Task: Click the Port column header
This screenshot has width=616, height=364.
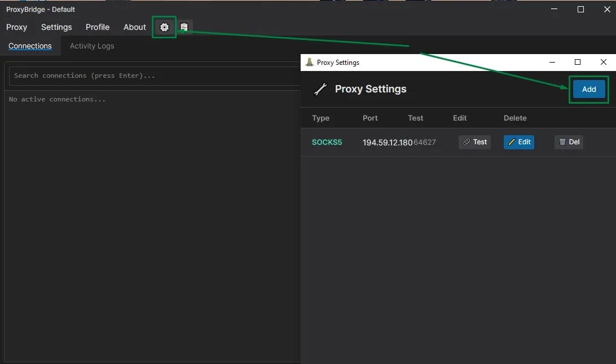Action: pos(370,118)
